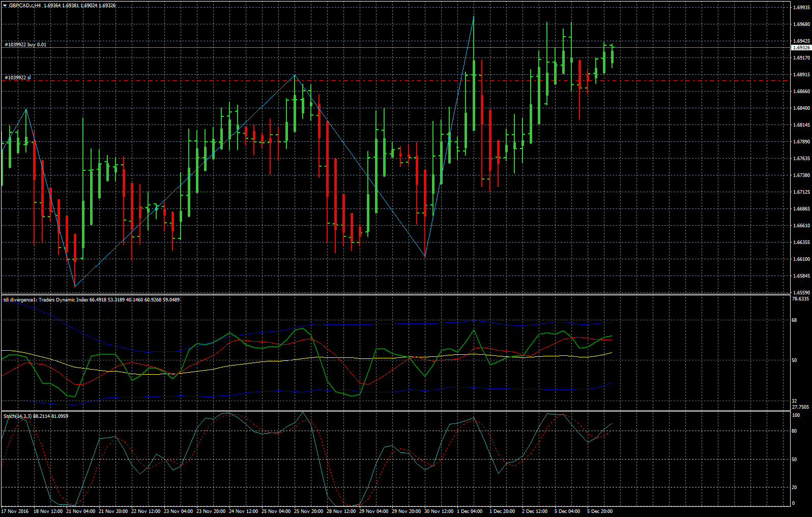Select the #1039922 sl stop-loss label
The width and height of the screenshot is (812, 517).
18,78
